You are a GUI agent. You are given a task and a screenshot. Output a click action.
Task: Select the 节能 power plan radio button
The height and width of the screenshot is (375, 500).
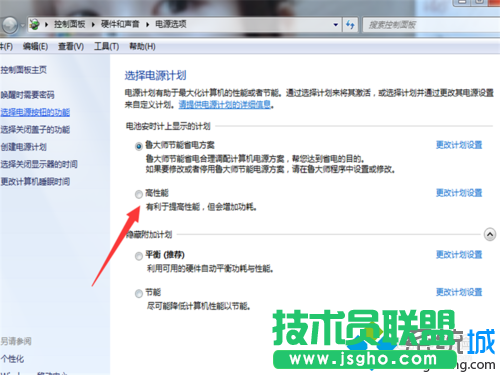click(139, 293)
